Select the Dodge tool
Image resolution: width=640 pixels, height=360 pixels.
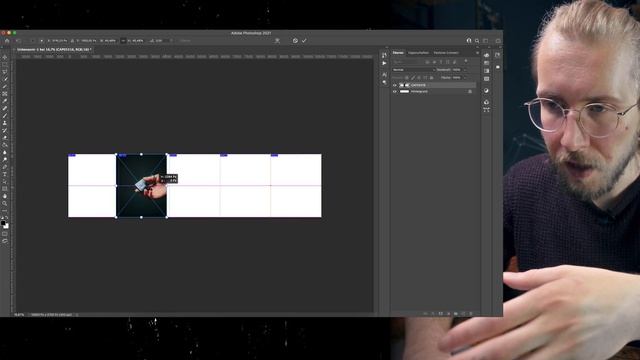click(x=5, y=160)
